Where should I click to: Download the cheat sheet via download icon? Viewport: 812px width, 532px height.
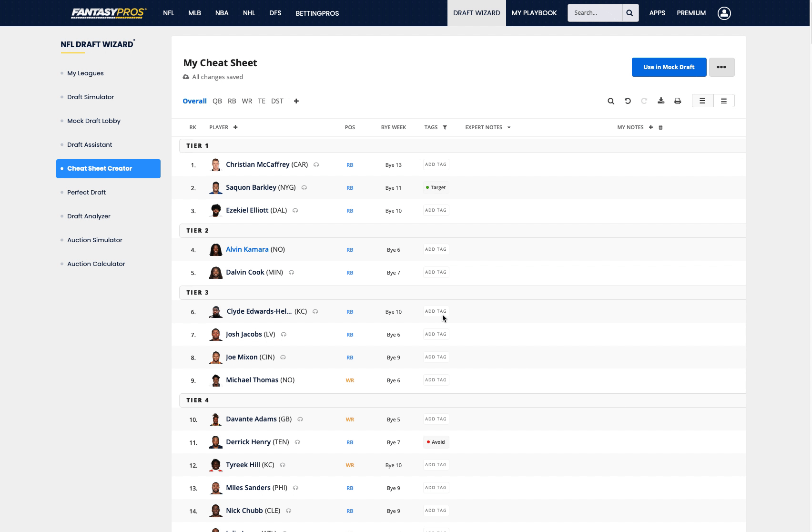(x=661, y=101)
